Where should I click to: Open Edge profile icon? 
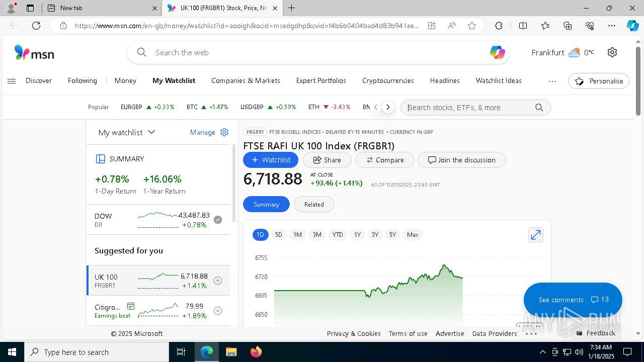click(11, 8)
